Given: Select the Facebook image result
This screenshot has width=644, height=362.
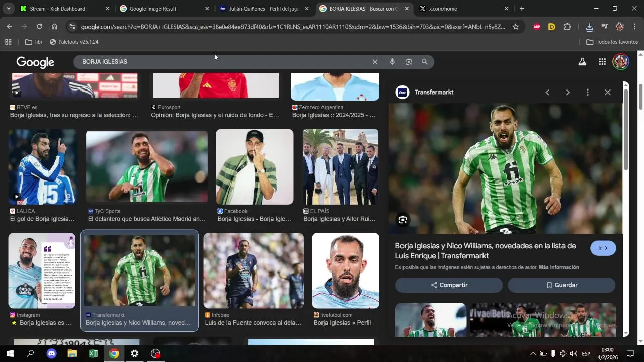Looking at the screenshot, I should [x=255, y=167].
